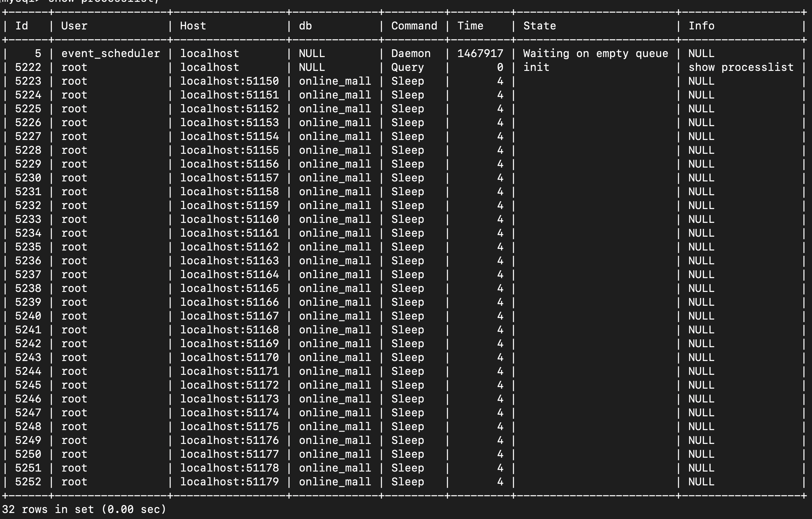
Task: Click host localhost:51159
Action: pos(229,206)
